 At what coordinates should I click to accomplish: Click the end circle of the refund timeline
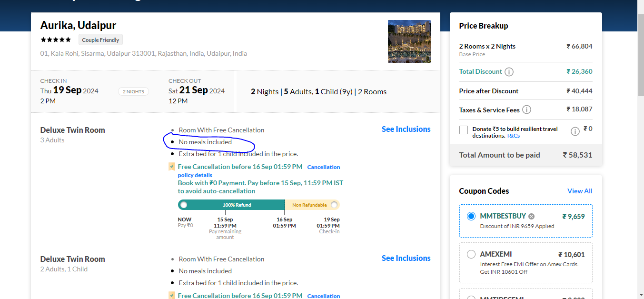click(334, 205)
